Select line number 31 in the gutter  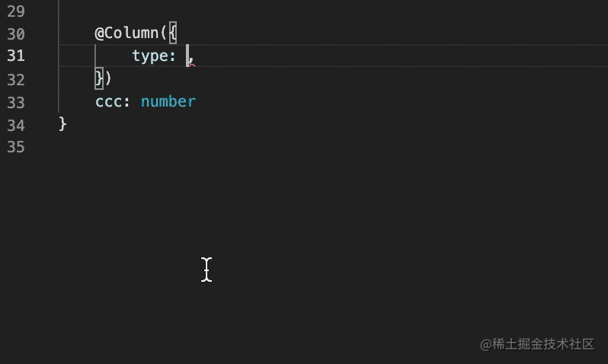pos(15,56)
